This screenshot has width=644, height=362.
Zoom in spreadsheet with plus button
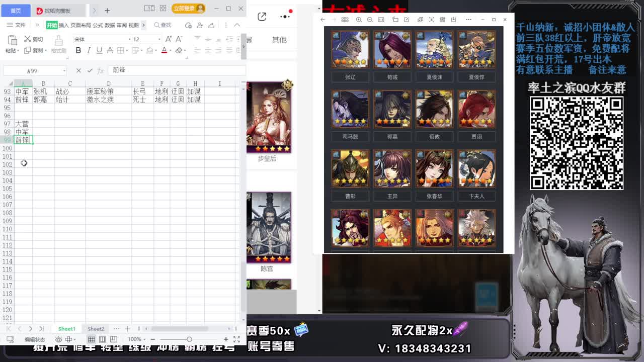point(226,339)
